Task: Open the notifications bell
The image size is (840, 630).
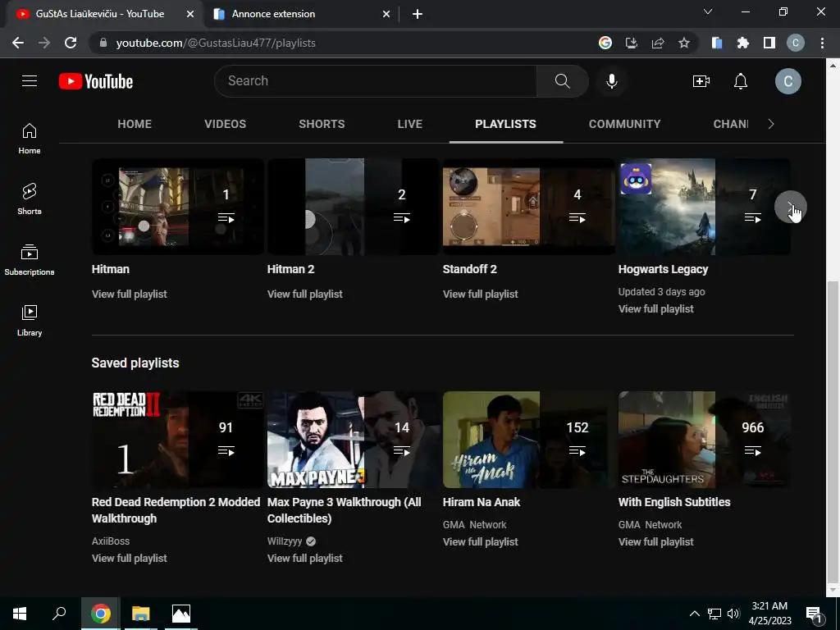Action: pyautogui.click(x=741, y=81)
